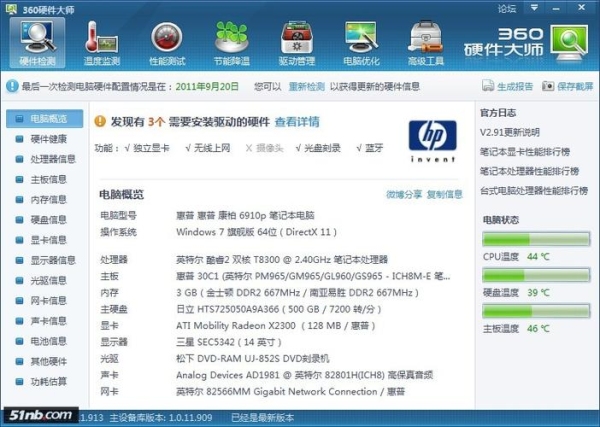Click the 82566MM Gigabit Network row
600x427 pixels.
(x=290, y=392)
